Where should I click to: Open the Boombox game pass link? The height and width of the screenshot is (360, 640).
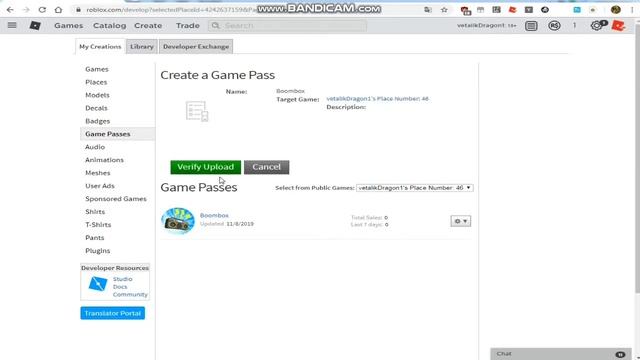[x=214, y=215]
